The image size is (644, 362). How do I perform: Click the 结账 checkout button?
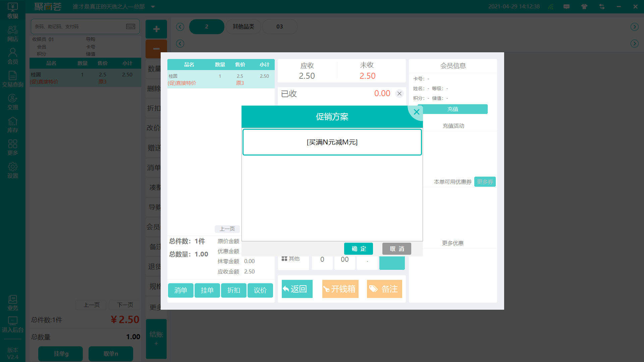click(156, 339)
